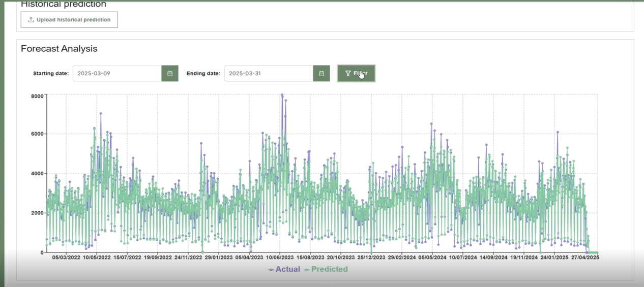Viewport: 644px width, 287px height.
Task: Click the purple Actual legend marker icon
Action: pos(271,270)
